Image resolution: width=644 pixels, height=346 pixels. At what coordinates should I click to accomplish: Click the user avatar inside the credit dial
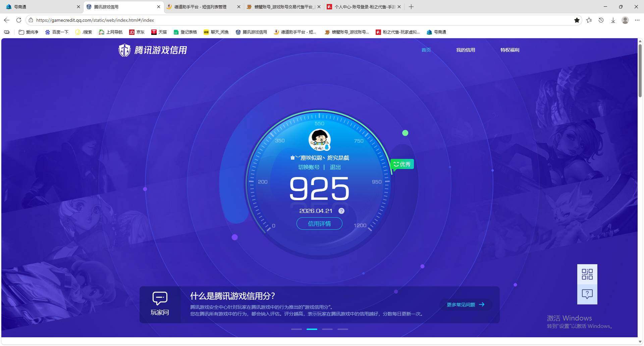click(x=319, y=140)
